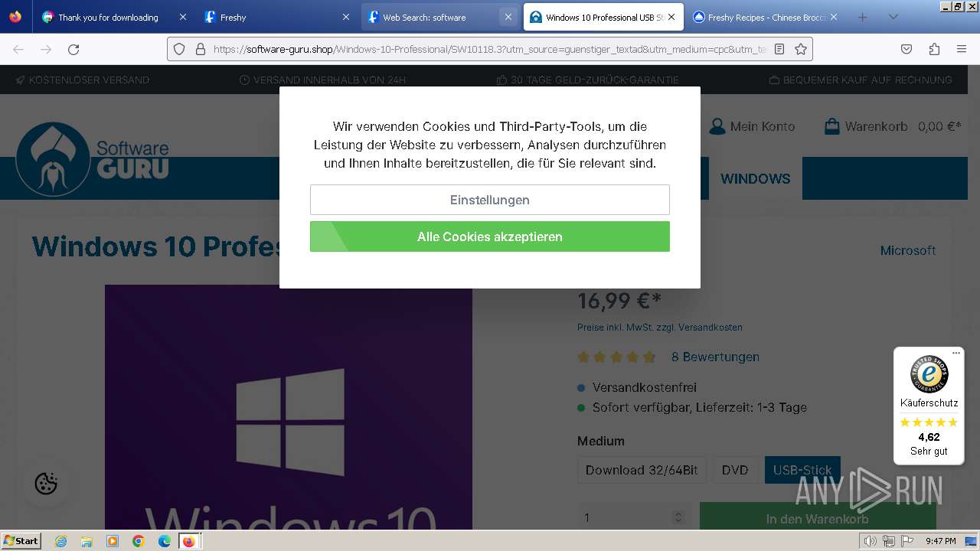Click the padlock site info icon
Screen dimensions: 980x551
point(201,49)
